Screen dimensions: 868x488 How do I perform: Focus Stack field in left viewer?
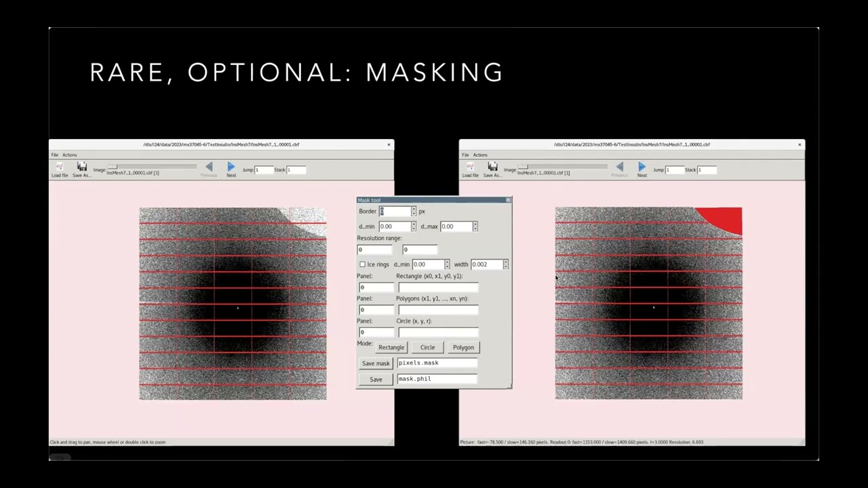tap(296, 170)
